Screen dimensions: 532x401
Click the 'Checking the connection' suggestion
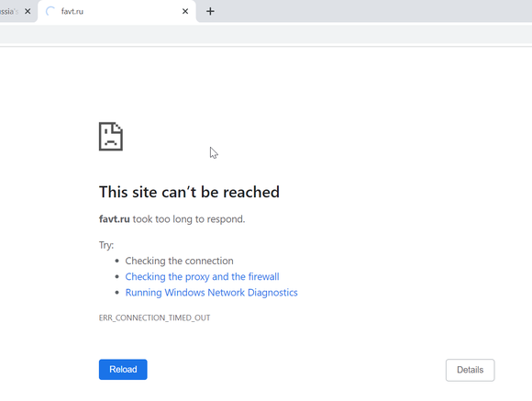(179, 262)
